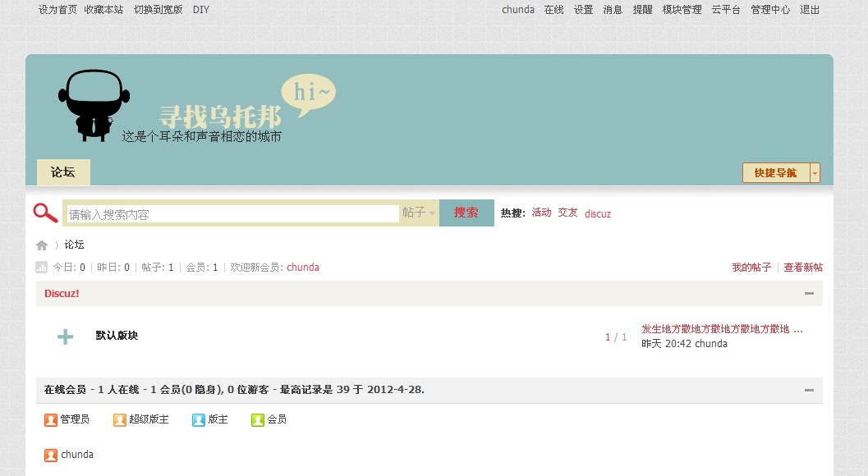The image size is (868, 476).
Task: Click 设为首页 in the top bar
Action: [57, 9]
